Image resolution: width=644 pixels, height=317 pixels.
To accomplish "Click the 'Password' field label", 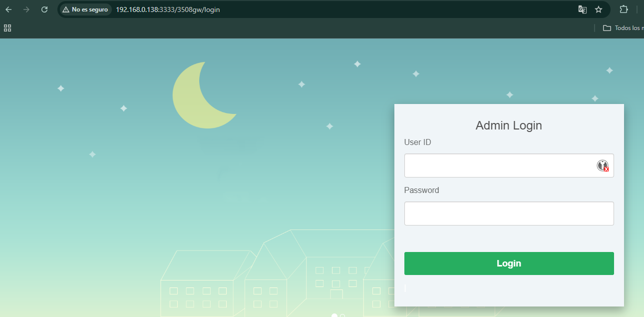I will (421, 190).
